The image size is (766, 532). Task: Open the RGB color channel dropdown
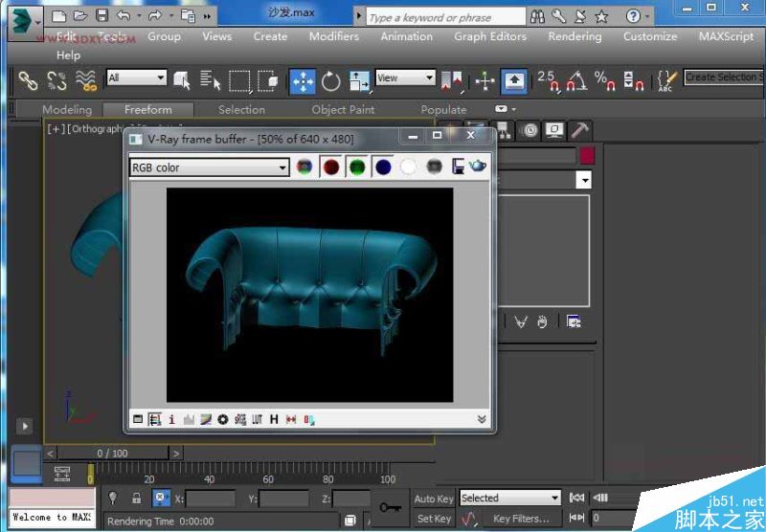(x=210, y=167)
